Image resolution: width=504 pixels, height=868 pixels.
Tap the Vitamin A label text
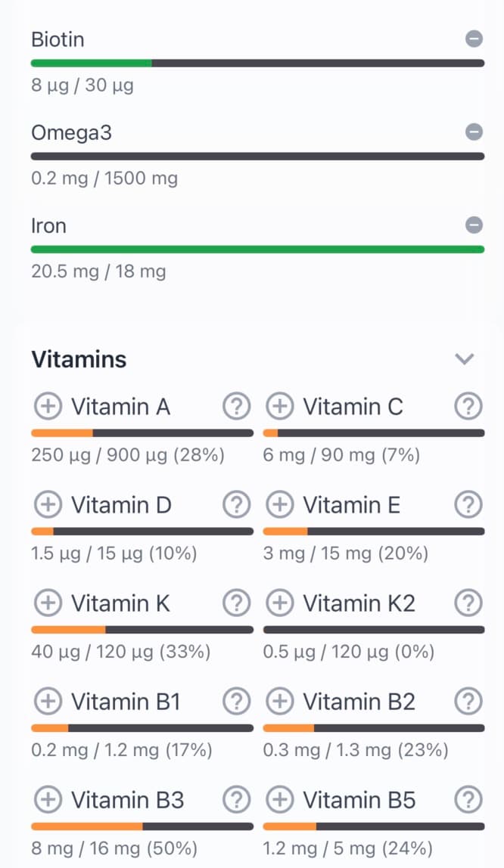(x=120, y=407)
